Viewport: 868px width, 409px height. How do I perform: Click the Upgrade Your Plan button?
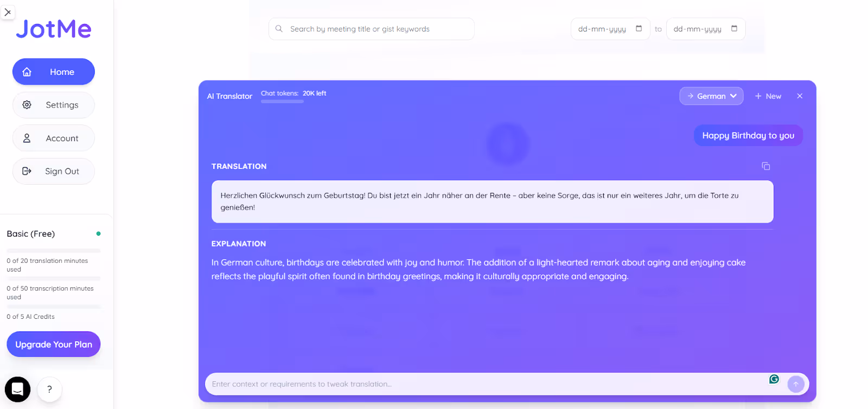point(54,344)
